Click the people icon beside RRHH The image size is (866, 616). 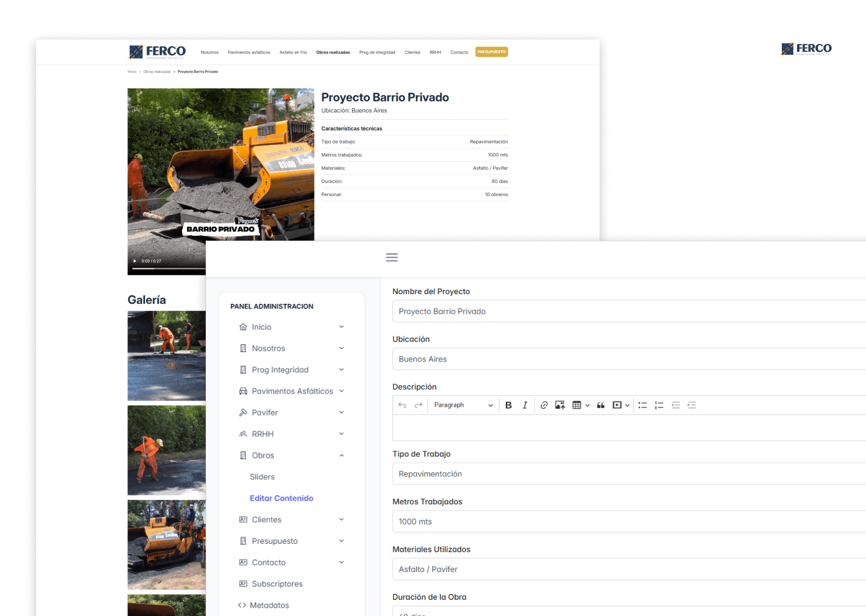(x=243, y=434)
